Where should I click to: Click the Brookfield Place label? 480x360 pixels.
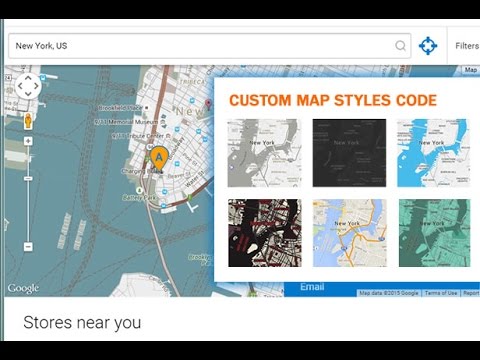coord(120,108)
